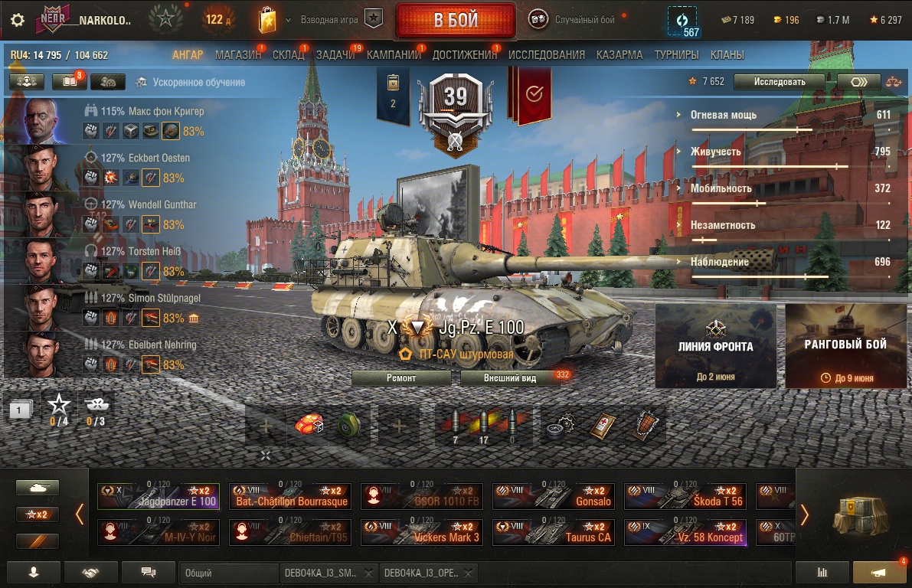This screenshot has width=912, height=588.
Task: Open the session statistics chart icon
Action: pos(822,573)
